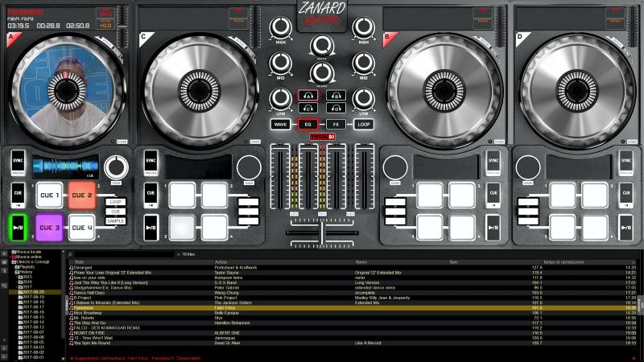
Task: Select deck D with corner letter badge
Action: (520, 38)
